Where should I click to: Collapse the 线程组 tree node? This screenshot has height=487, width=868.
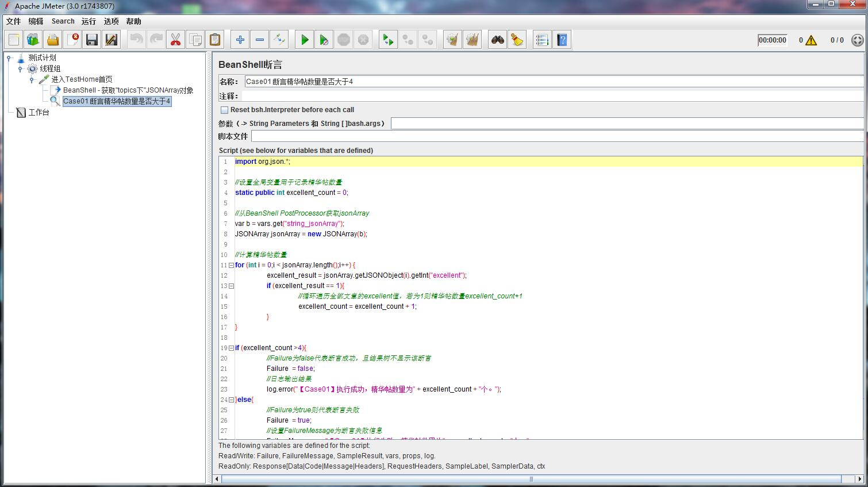tap(21, 69)
